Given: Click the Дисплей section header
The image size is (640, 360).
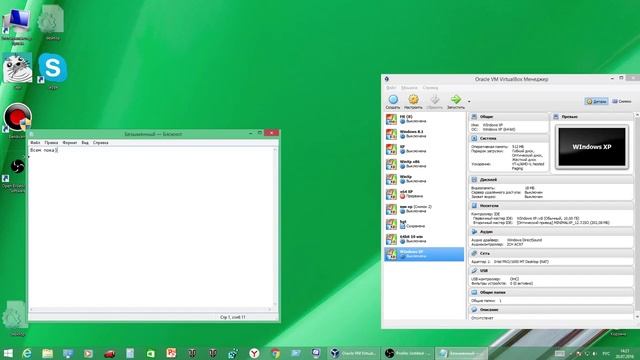Looking at the screenshot, I should pos(551,180).
